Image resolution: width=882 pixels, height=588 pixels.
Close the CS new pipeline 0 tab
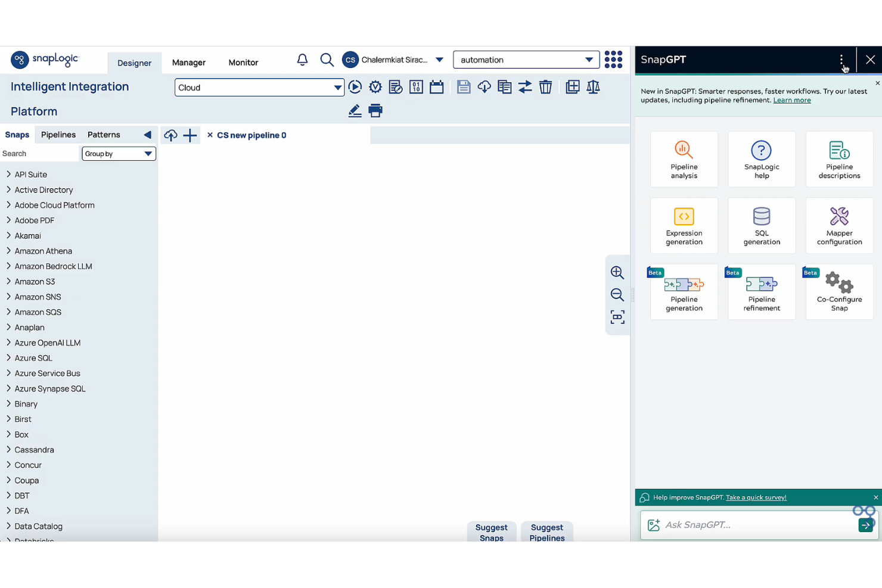(210, 135)
